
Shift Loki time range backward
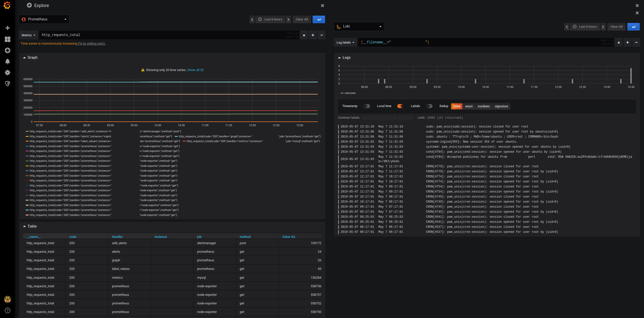click(567, 27)
